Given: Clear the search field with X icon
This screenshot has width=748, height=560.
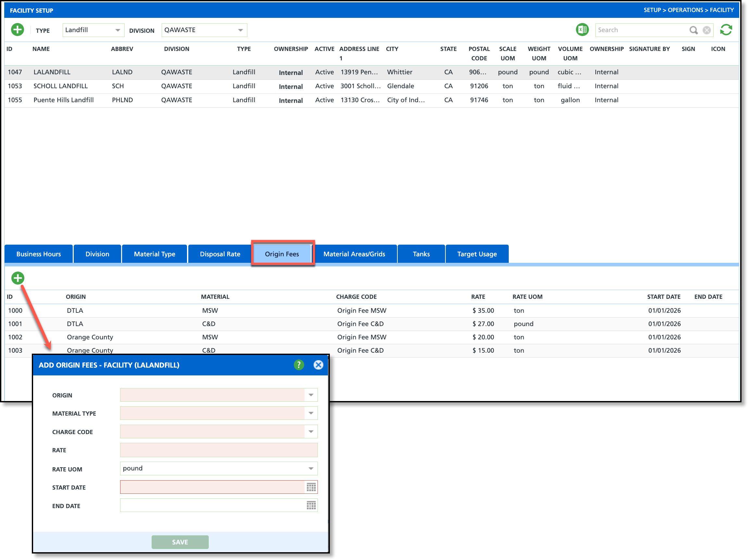Looking at the screenshot, I should [706, 30].
